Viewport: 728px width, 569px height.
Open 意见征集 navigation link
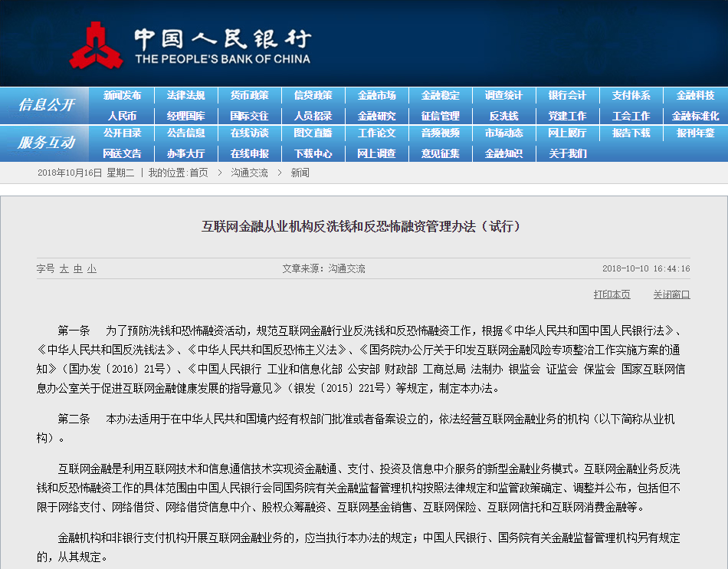440,153
